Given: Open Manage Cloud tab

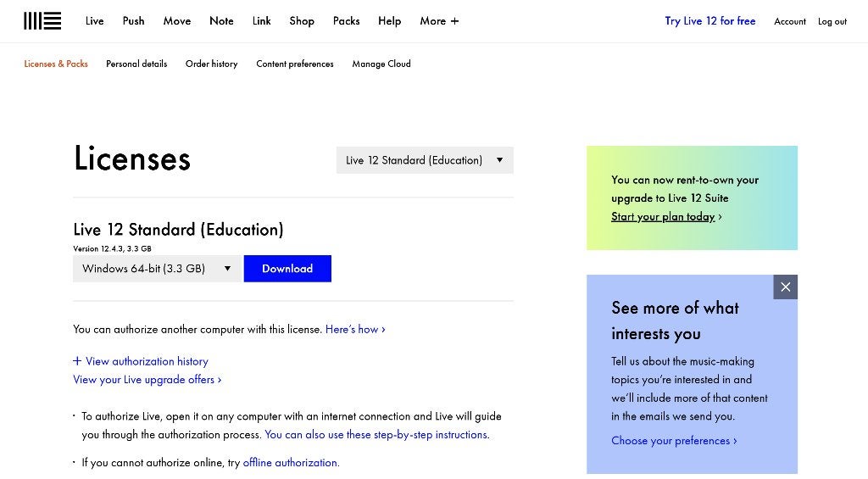Looking at the screenshot, I should click(x=381, y=64).
